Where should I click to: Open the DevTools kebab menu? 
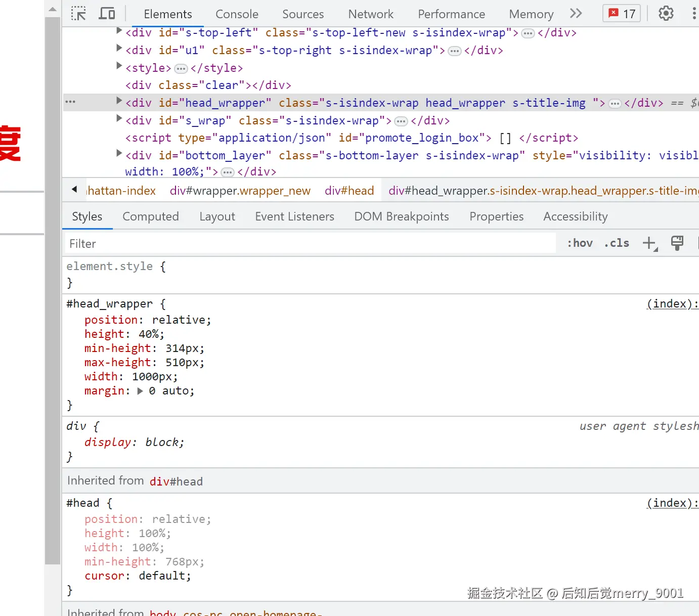click(693, 14)
